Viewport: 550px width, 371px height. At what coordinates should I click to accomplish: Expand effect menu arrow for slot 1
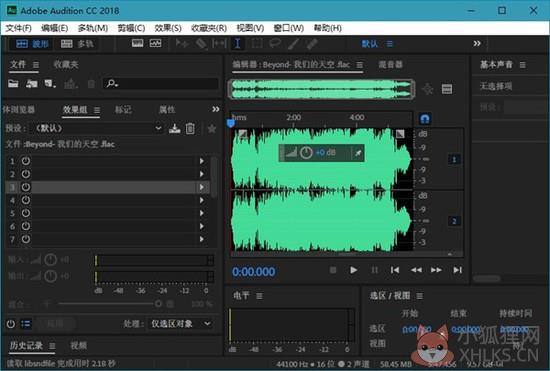coord(202,161)
